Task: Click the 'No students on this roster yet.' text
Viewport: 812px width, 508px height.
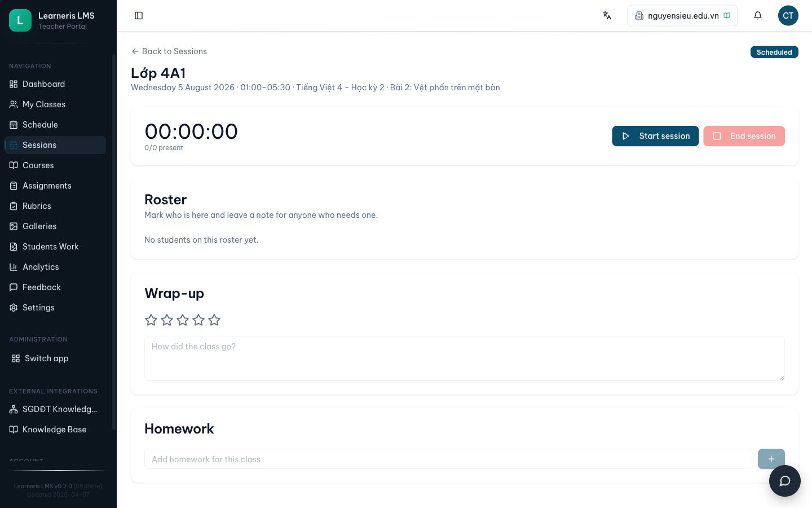Action: [x=201, y=240]
